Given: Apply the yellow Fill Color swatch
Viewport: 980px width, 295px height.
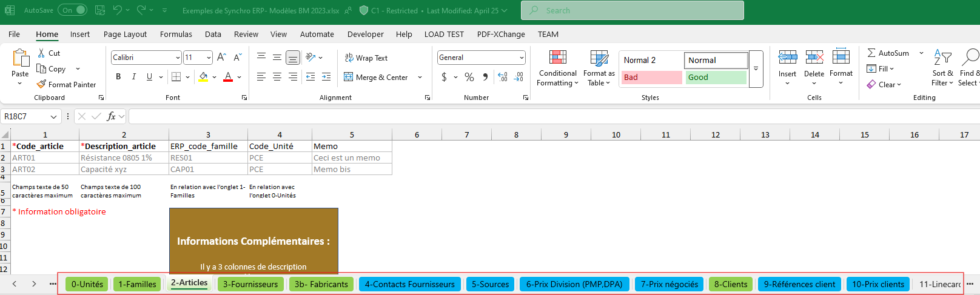Looking at the screenshot, I should click(x=203, y=77).
